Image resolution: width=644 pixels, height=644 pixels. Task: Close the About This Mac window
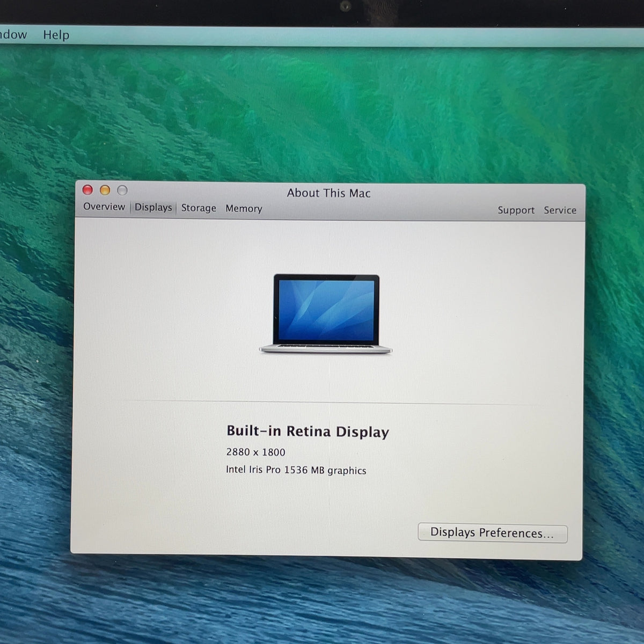[x=87, y=189]
